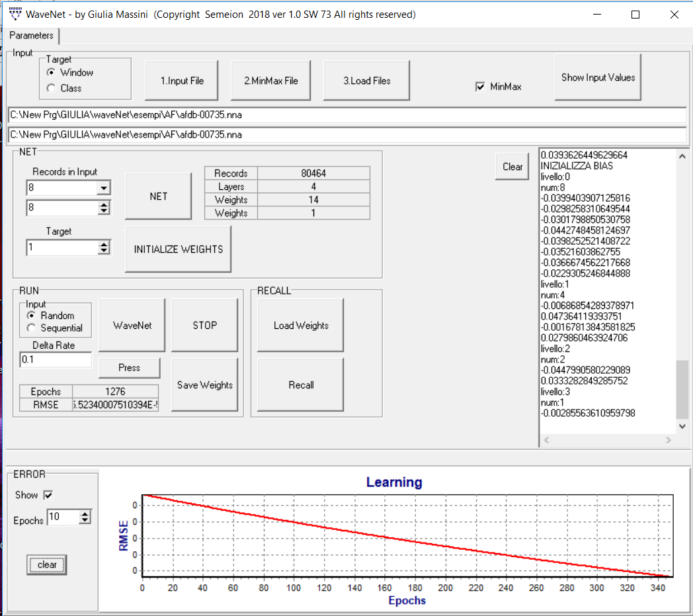
Task: Click the Weights value cell 14
Action: tap(314, 200)
